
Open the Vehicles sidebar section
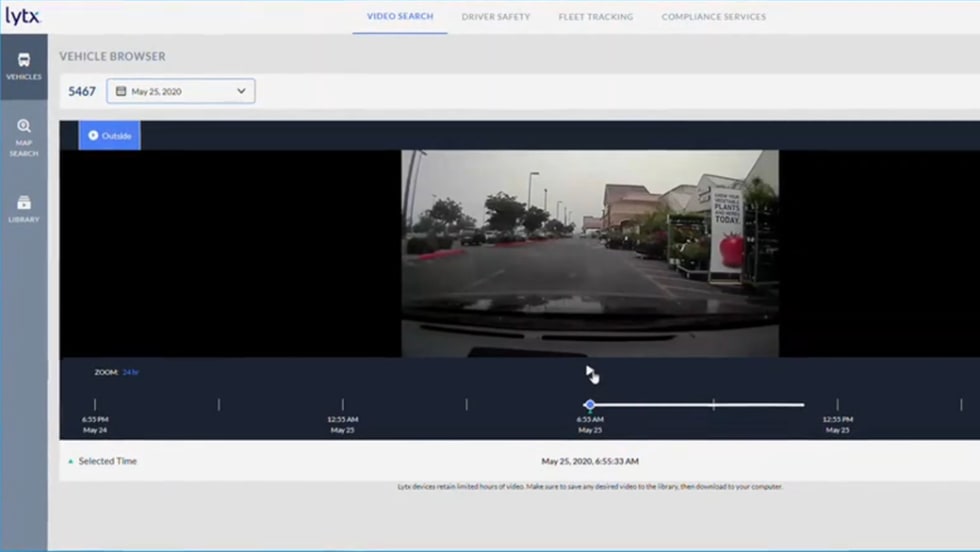[24, 66]
